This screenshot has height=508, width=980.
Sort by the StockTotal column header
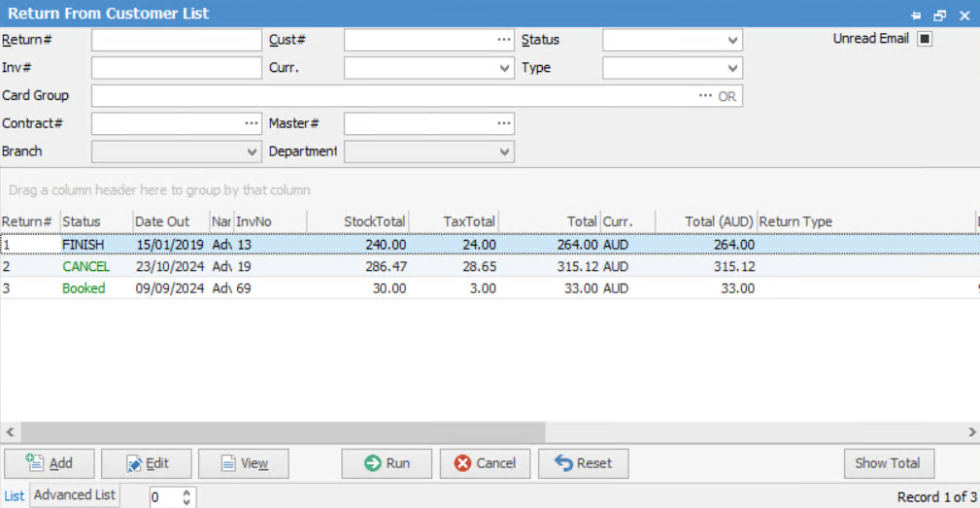click(374, 221)
